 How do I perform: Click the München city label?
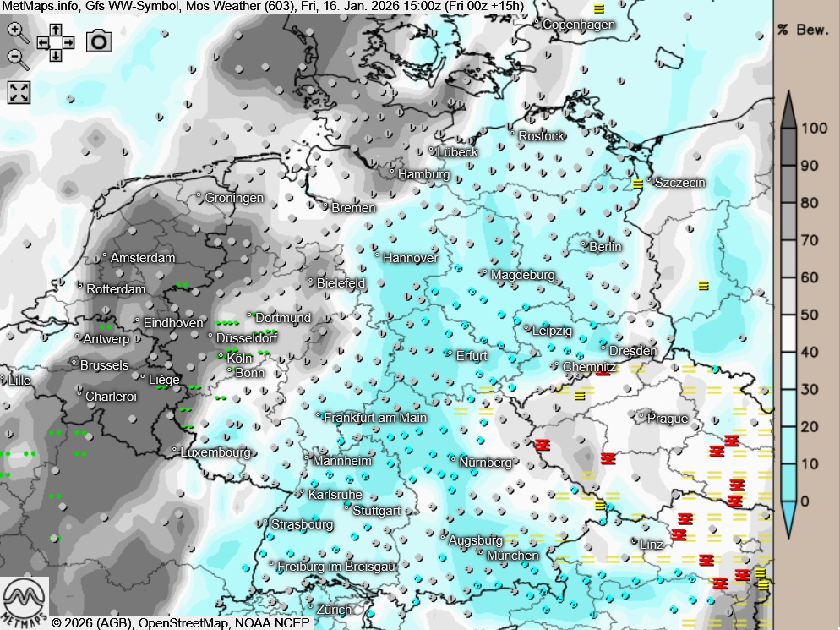tap(512, 556)
